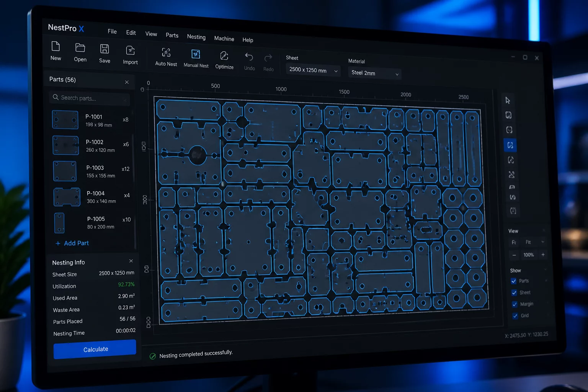The width and height of the screenshot is (588, 392).
Task: Close the Nesting Info panel
Action: click(131, 261)
